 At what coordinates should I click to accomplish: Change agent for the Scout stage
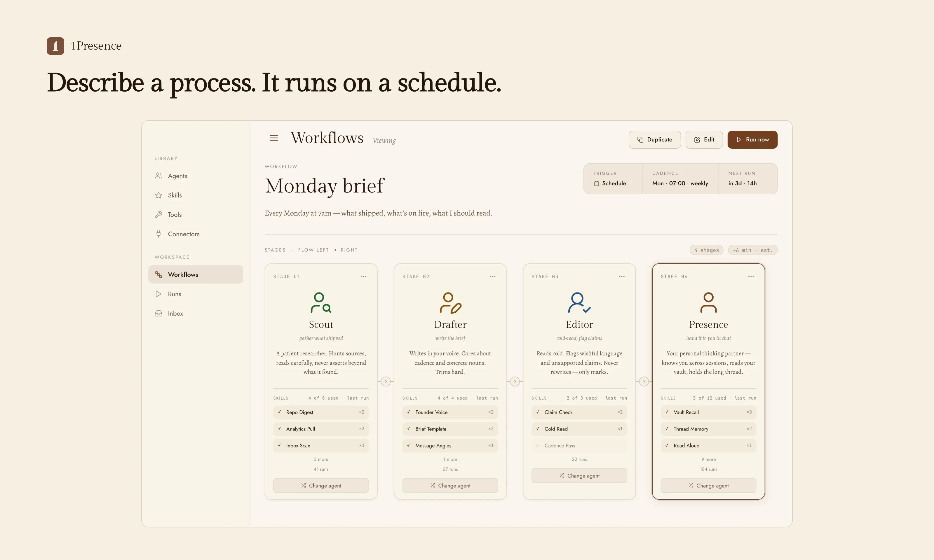coord(321,486)
